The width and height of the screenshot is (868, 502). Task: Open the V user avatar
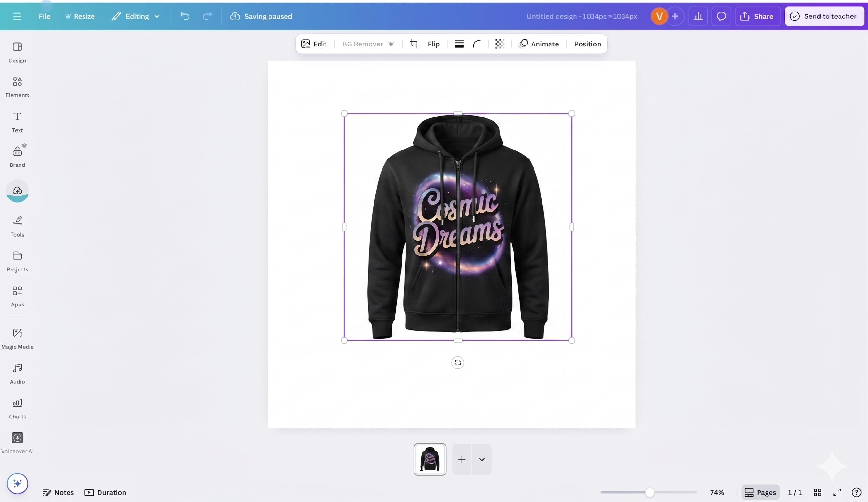pyautogui.click(x=659, y=16)
